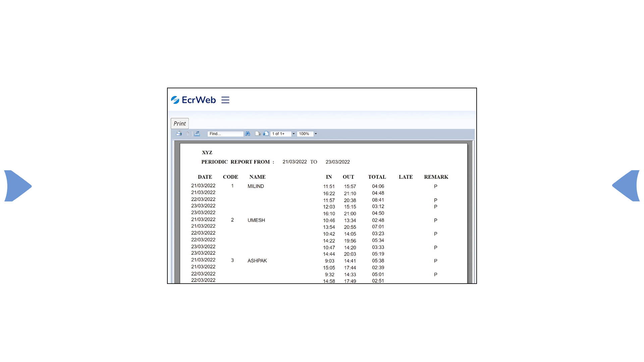Image resolution: width=644 pixels, height=362 pixels.
Task: Click the LATE column header
Action: coord(406,177)
